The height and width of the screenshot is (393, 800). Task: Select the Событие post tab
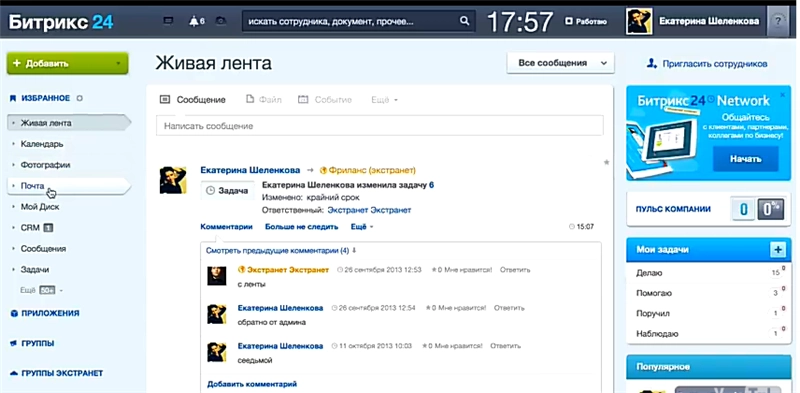325,100
